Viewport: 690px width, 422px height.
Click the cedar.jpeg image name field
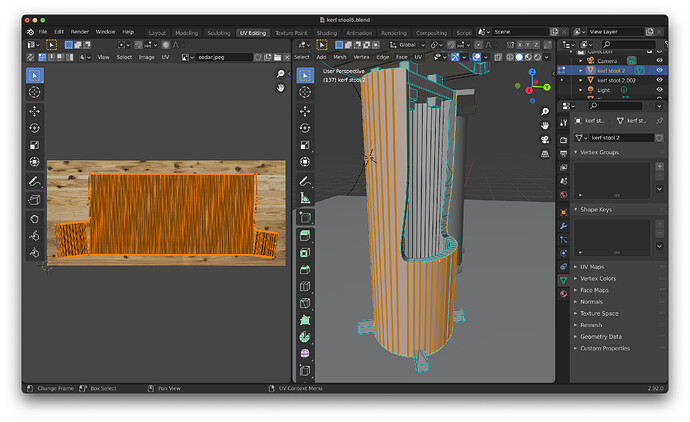[224, 57]
